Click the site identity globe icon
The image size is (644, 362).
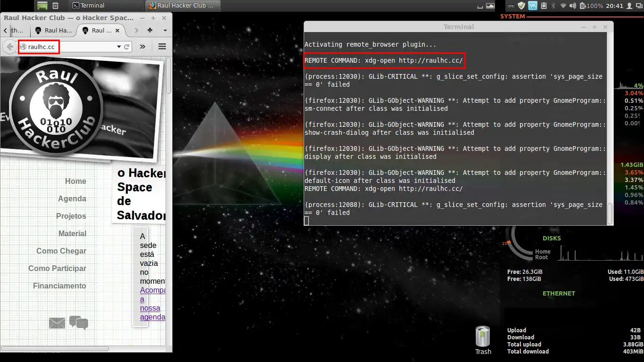point(23,47)
